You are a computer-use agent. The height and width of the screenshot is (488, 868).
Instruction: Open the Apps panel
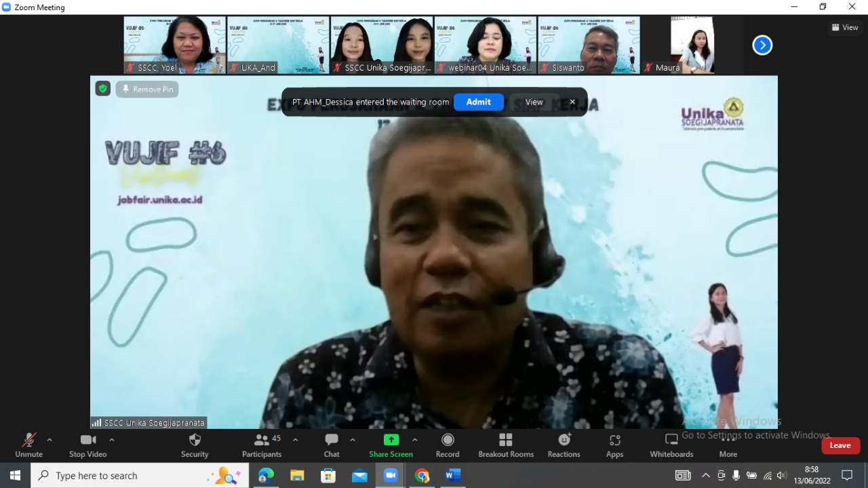614,445
